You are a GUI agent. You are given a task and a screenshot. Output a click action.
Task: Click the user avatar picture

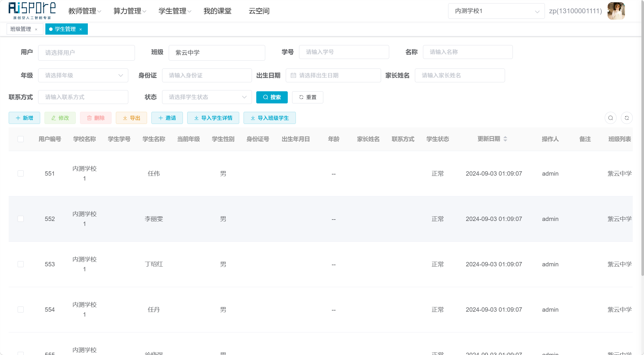click(616, 11)
